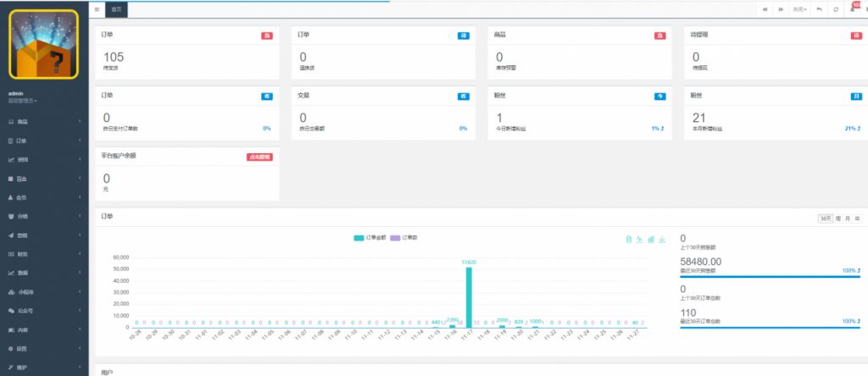This screenshot has width=868, height=376.
Task: Click the document icon beside 订单 in sidebar
Action: point(10,141)
